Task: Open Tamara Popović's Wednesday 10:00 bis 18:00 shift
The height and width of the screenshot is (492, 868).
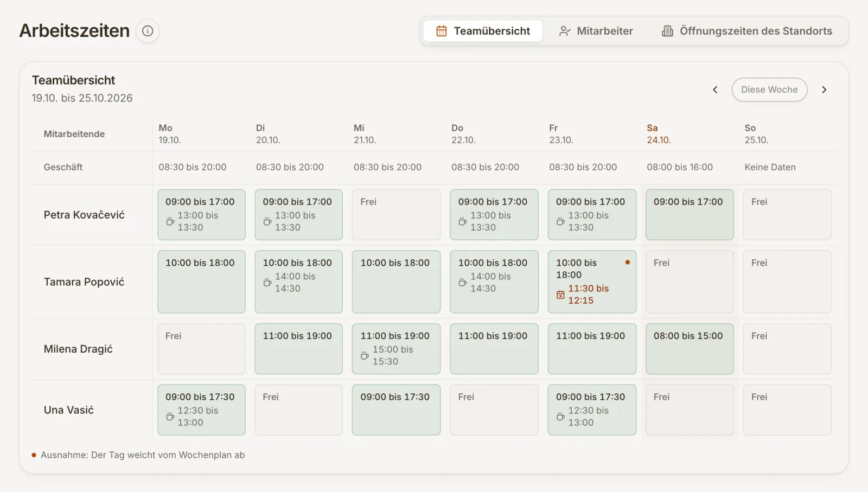Action: pyautogui.click(x=396, y=282)
